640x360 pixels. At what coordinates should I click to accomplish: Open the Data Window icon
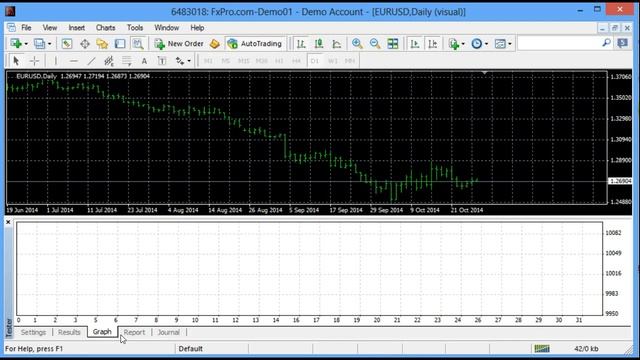84,44
